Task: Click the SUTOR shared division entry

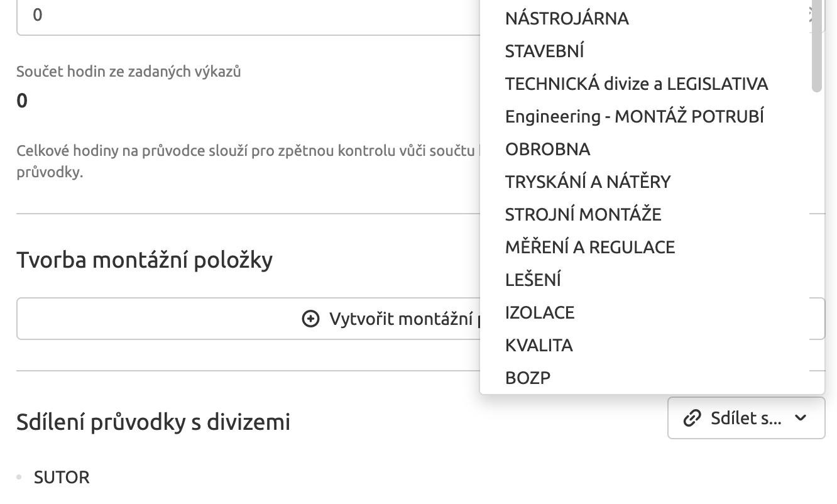Action: pos(62,478)
